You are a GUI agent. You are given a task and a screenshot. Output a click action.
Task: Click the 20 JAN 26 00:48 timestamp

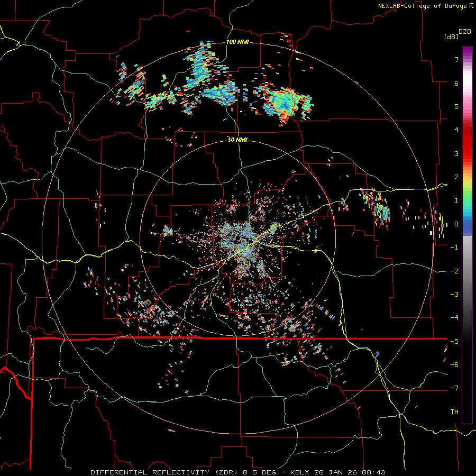(351, 472)
